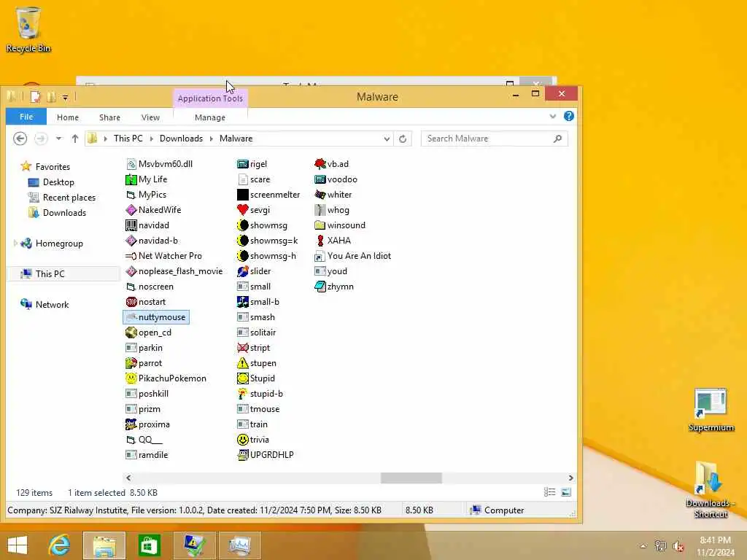Open the View ribbon tab
The image size is (747, 560).
pos(150,117)
